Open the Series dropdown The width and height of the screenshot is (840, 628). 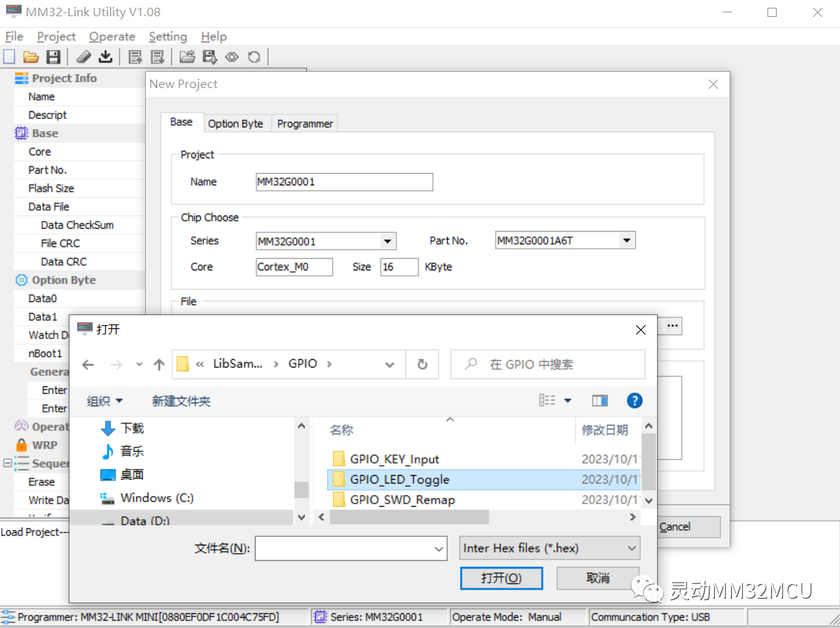pos(388,241)
